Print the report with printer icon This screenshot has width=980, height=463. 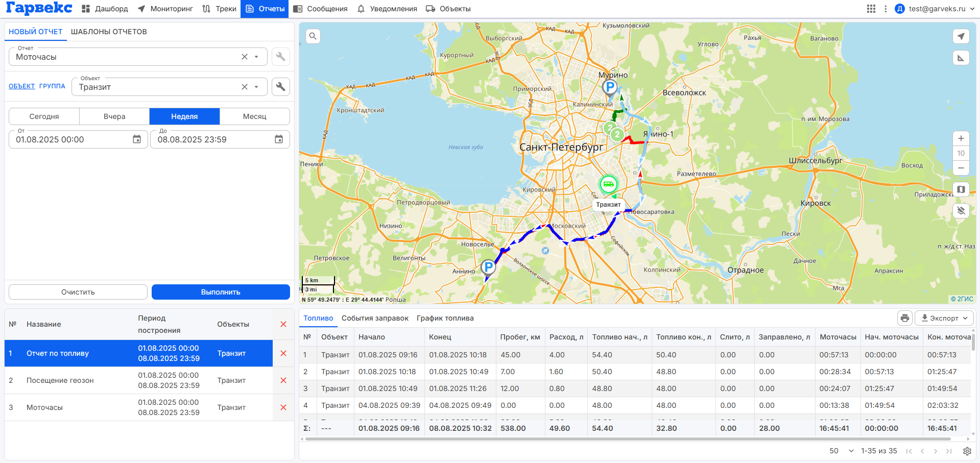coord(905,318)
